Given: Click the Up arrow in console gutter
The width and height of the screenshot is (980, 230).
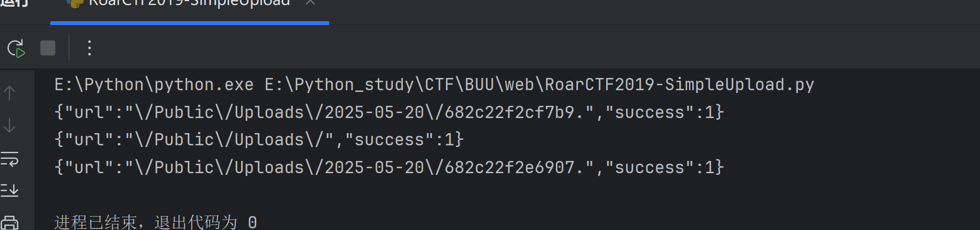Looking at the screenshot, I should [9, 93].
